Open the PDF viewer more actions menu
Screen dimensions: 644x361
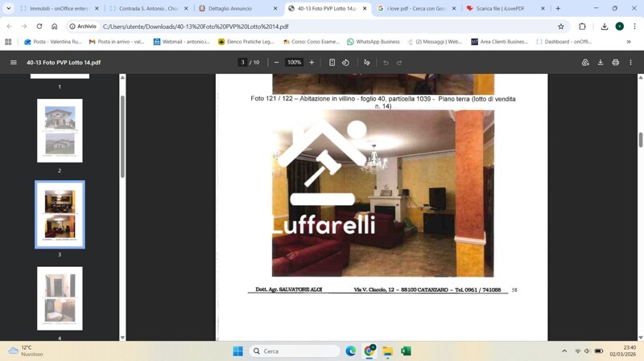[631, 63]
